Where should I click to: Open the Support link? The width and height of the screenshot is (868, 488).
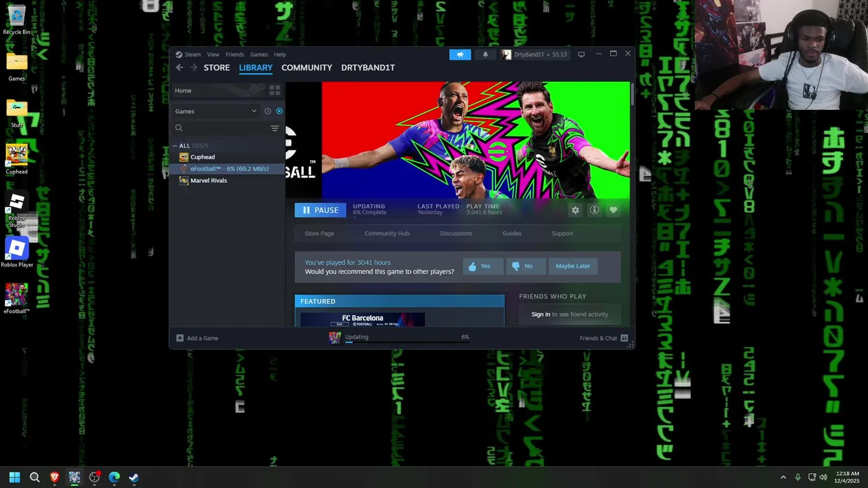[x=562, y=233]
